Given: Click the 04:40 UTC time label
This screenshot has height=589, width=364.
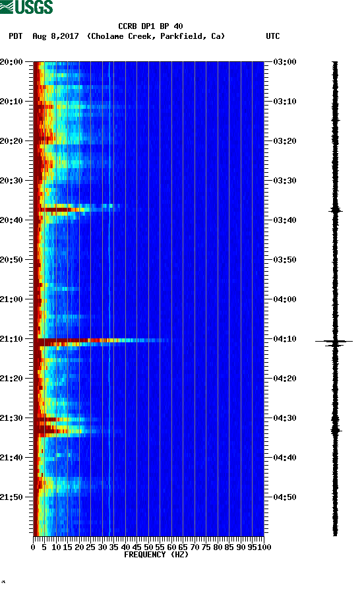Looking at the screenshot, I should pos(285,458).
